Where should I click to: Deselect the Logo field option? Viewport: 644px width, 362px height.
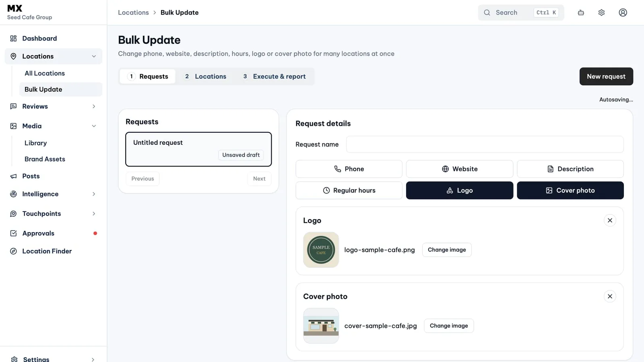459,190
